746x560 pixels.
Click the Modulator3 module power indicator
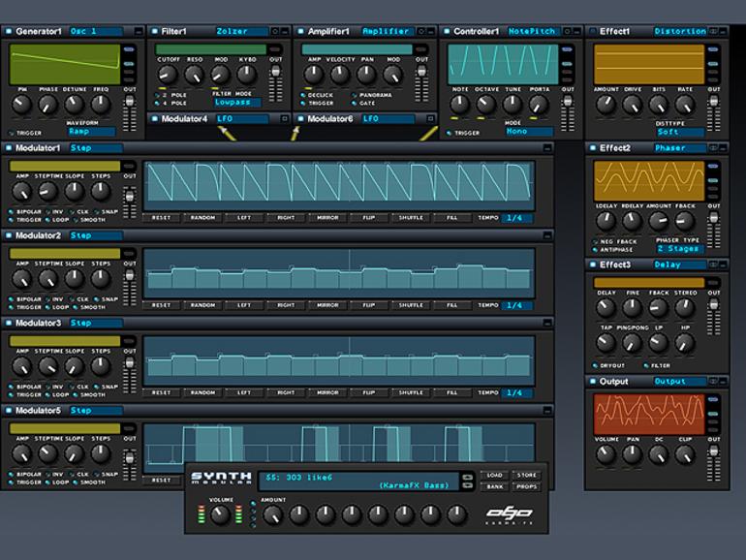(9, 323)
